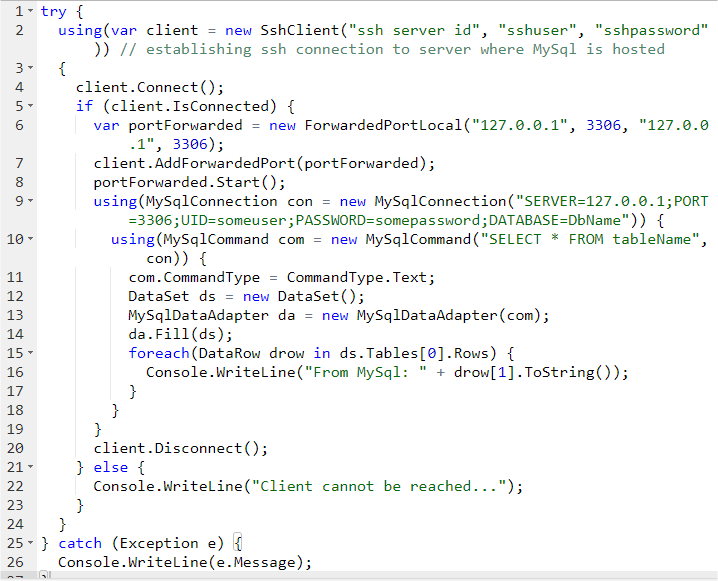Fold the if client.IsConnected block at line 5

pyautogui.click(x=31, y=106)
